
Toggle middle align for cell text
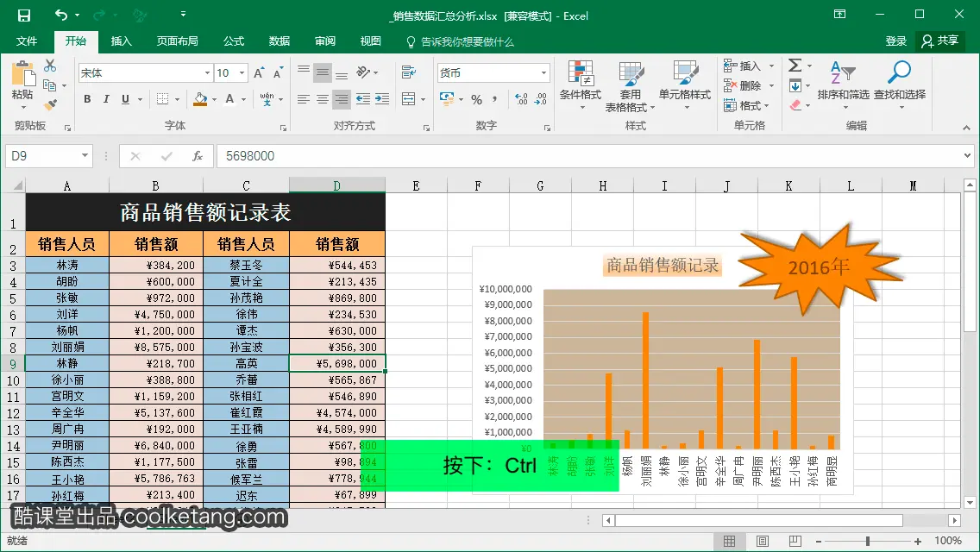(323, 72)
